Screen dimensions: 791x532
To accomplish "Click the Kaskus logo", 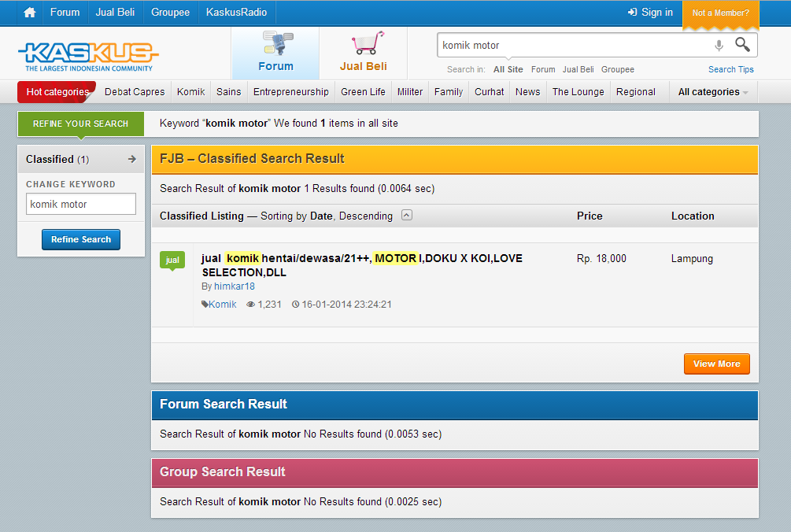I will (88, 56).
